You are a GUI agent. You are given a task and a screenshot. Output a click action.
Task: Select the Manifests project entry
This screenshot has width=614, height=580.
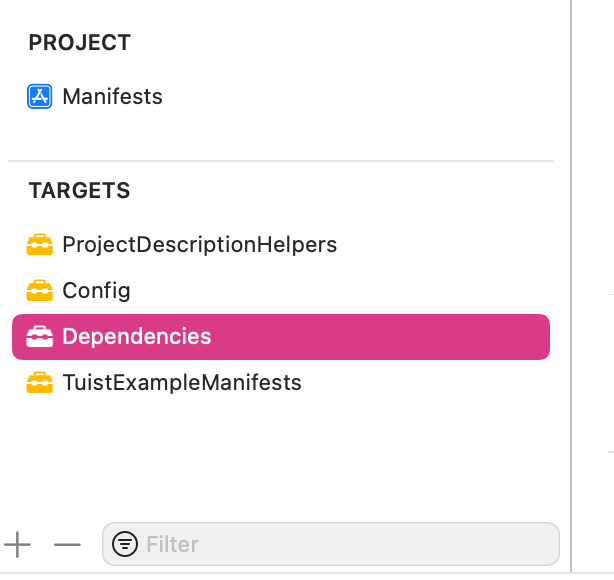click(x=112, y=97)
